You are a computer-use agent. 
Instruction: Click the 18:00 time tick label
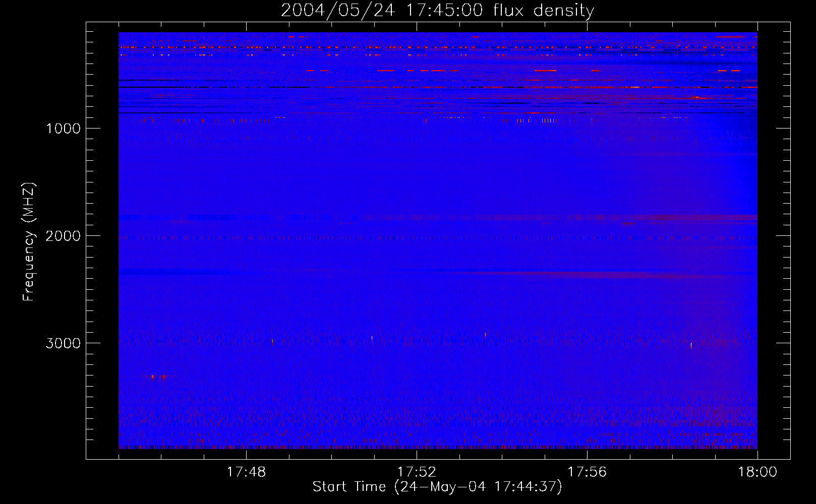point(757,472)
